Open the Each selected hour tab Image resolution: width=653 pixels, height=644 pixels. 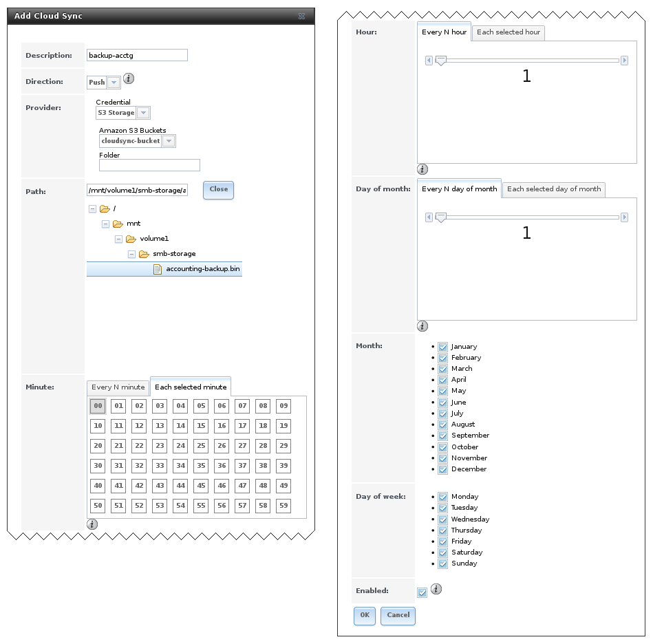click(x=508, y=32)
